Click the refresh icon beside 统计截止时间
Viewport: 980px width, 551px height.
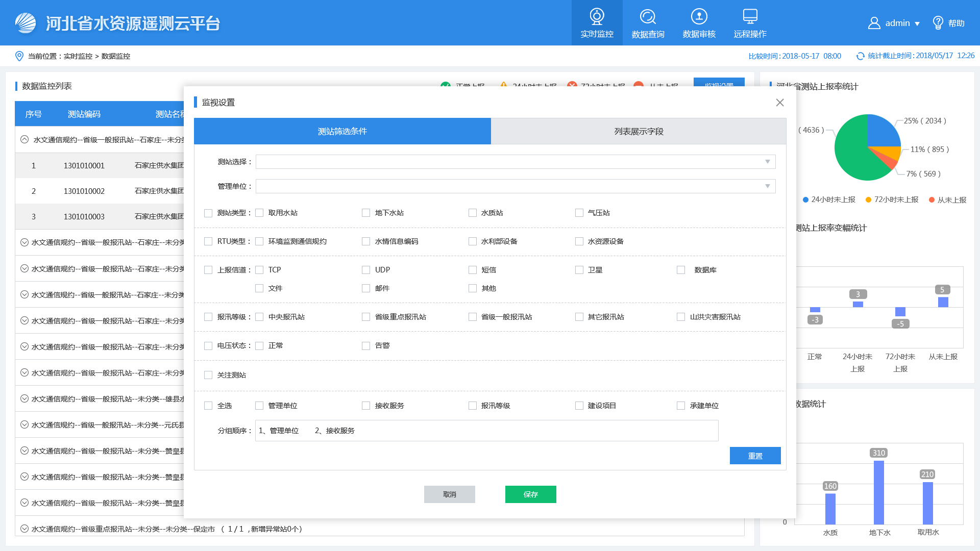860,56
